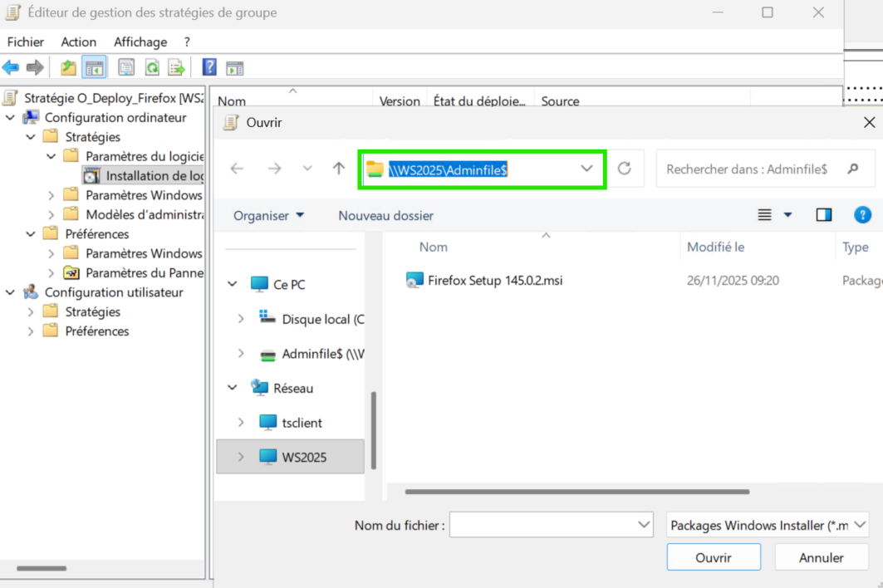Select Firefox Setup 145.0.2.msi file
This screenshot has width=883, height=588.
(494, 281)
